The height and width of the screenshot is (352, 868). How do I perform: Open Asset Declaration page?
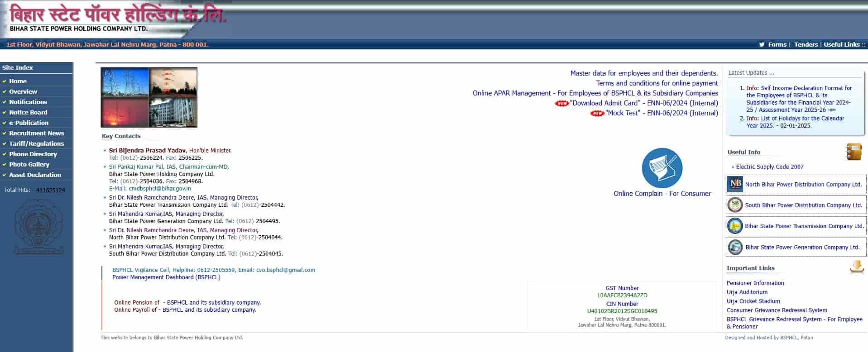(35, 175)
